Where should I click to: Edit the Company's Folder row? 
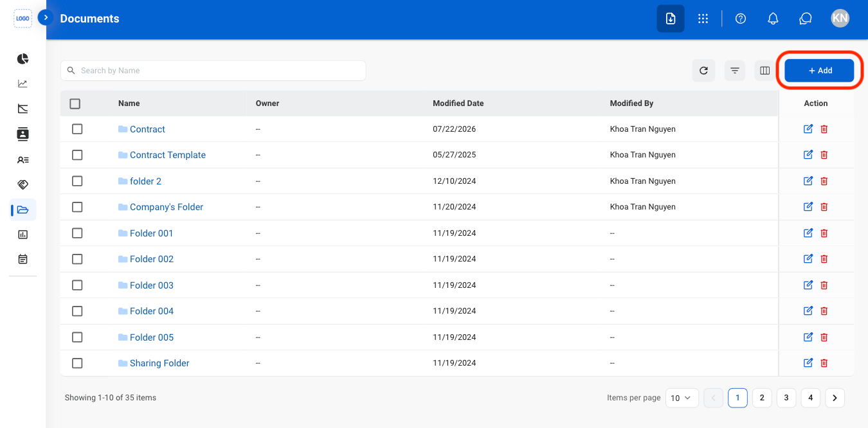[808, 207]
